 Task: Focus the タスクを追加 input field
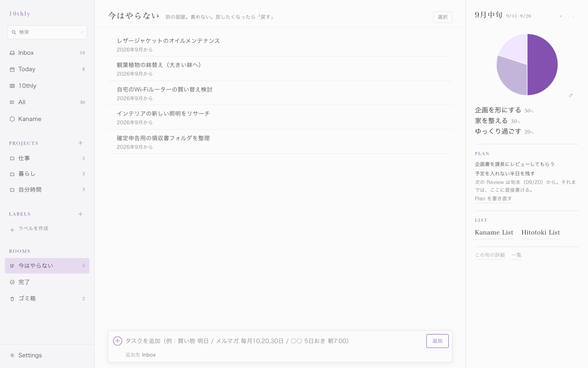273,341
